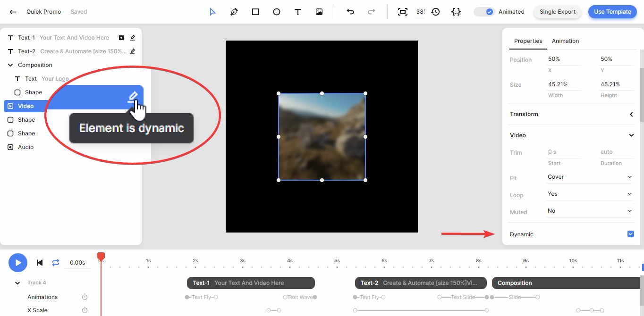Switch to the Animation tab
This screenshot has height=316, width=644.
tap(565, 41)
